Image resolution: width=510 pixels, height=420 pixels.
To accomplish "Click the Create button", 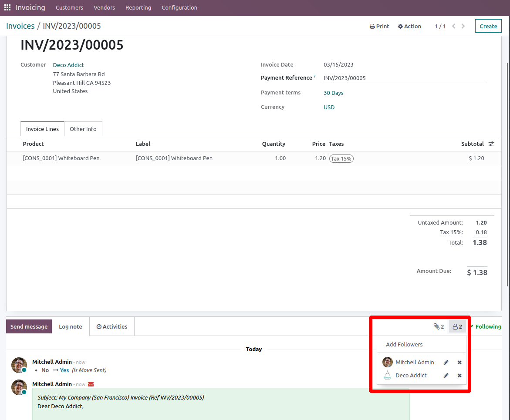I will [x=488, y=26].
